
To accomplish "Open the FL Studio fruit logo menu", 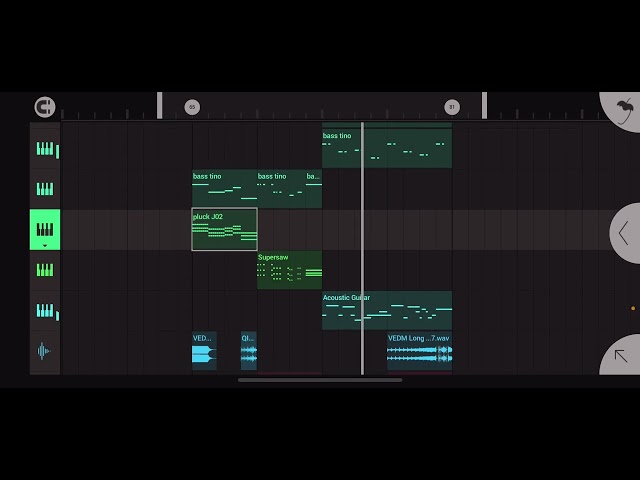I will click(624, 111).
